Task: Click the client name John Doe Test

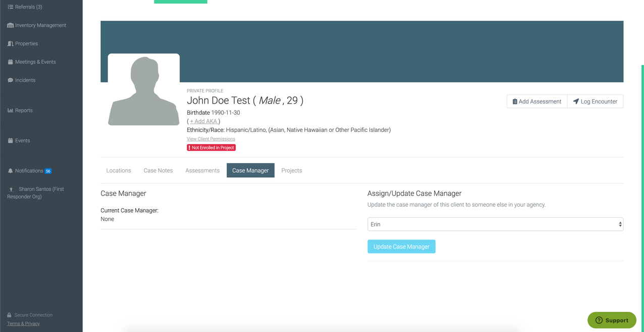Action: [x=219, y=100]
